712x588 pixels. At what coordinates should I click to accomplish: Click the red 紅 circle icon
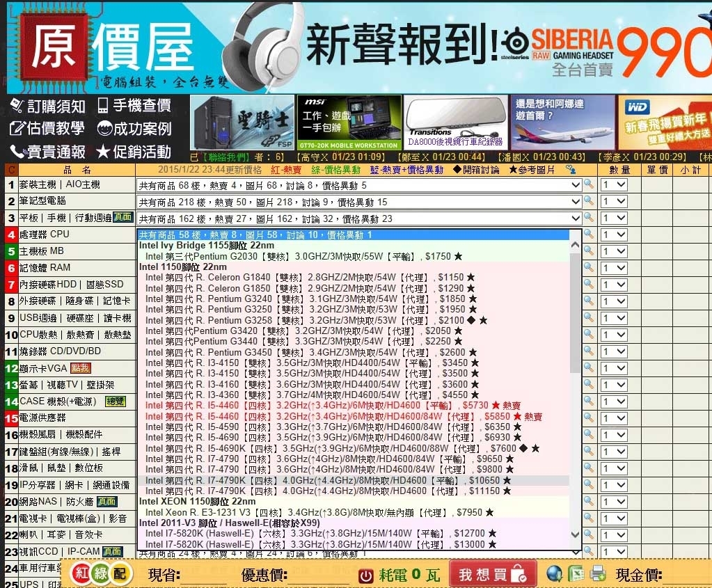81,573
